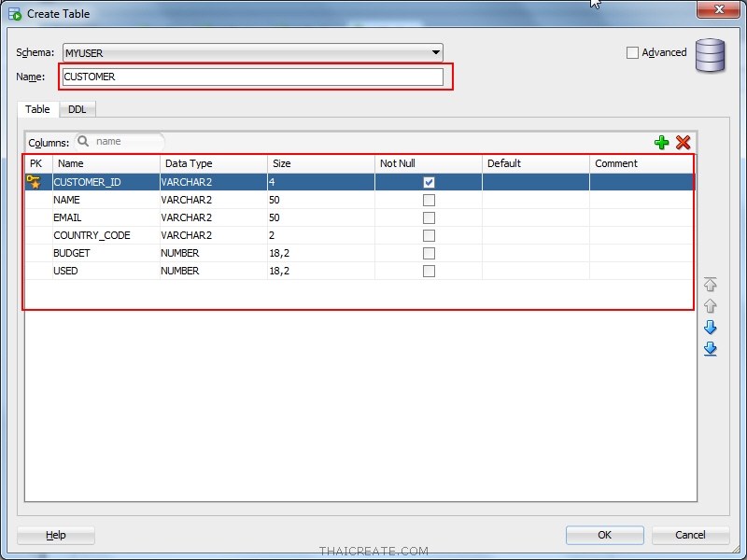This screenshot has width=747, height=560.
Task: Click the green plus add column icon
Action: pyautogui.click(x=662, y=142)
